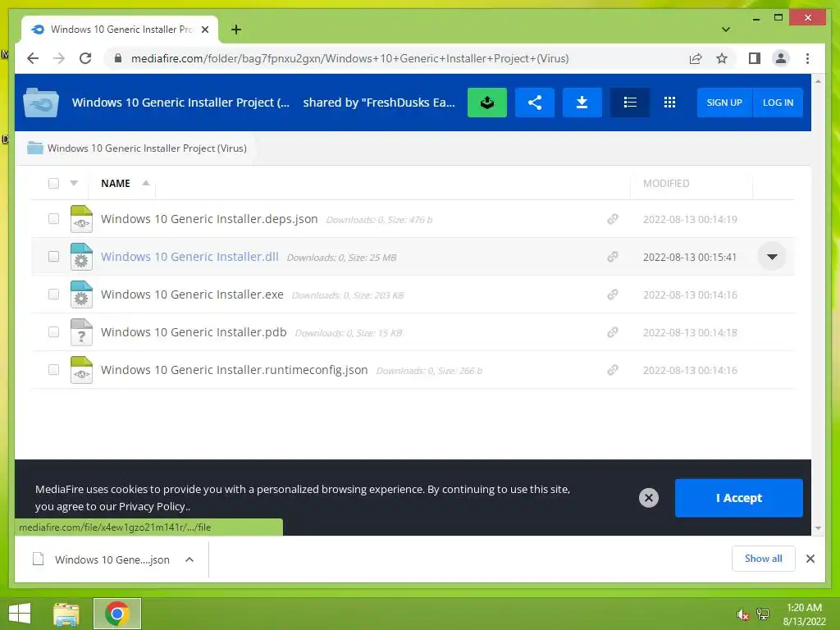Viewport: 840px width, 630px height.
Task: Open the share folder icon
Action: (x=534, y=103)
